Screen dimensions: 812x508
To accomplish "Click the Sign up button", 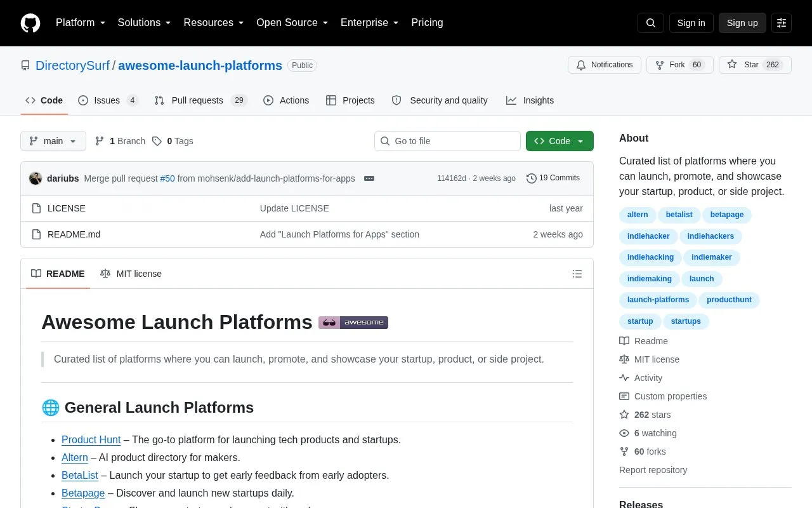I will [x=742, y=23].
